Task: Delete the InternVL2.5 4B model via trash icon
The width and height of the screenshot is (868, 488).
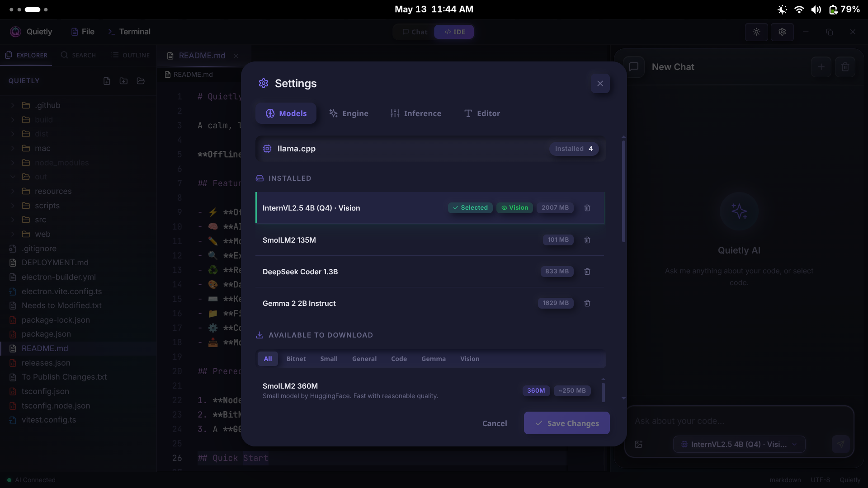Action: pos(587,208)
